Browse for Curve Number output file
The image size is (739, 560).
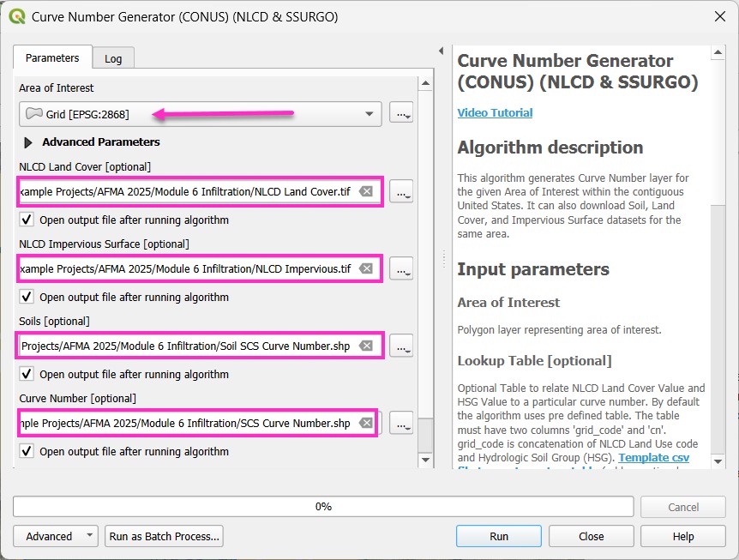click(400, 423)
